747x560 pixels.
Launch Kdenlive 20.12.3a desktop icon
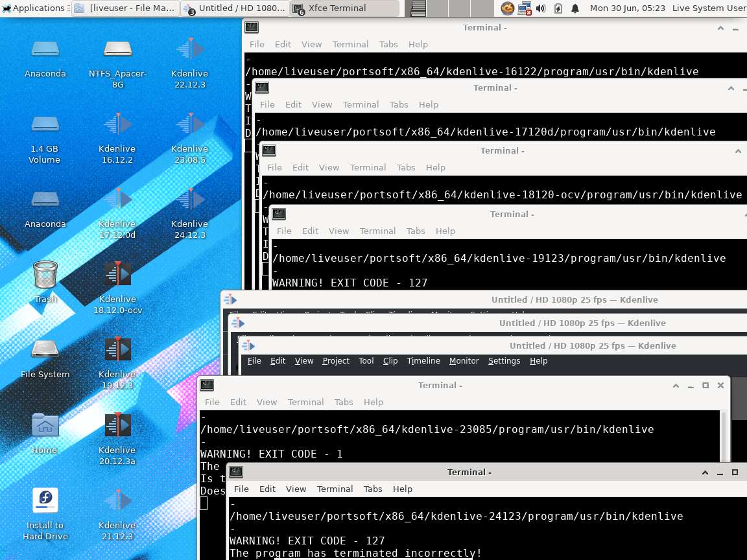coord(117,439)
